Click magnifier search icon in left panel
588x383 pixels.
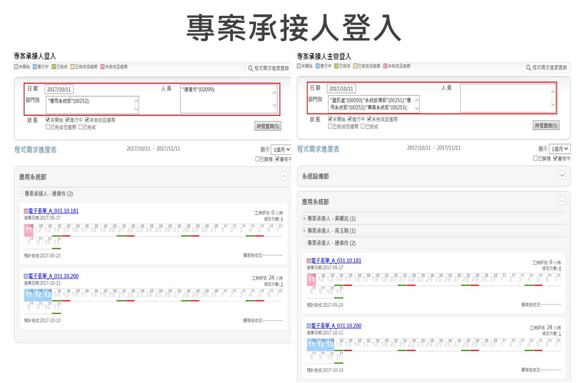pyautogui.click(x=250, y=68)
